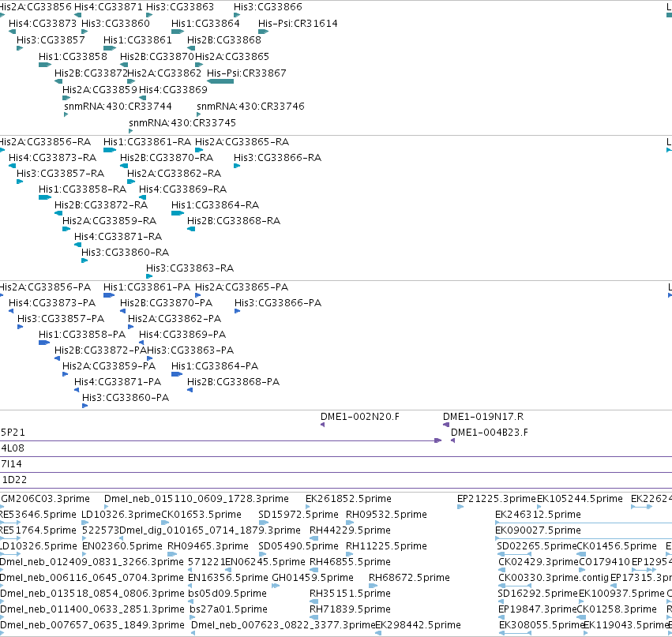Select label RH09532.5prime
The image size is (672, 637).
[x=387, y=515]
